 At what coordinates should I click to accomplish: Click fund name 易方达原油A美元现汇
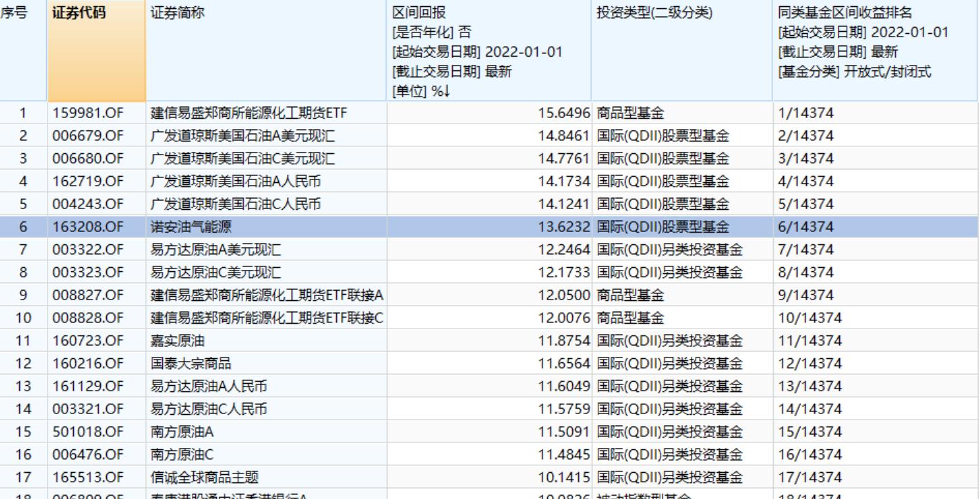tap(216, 250)
